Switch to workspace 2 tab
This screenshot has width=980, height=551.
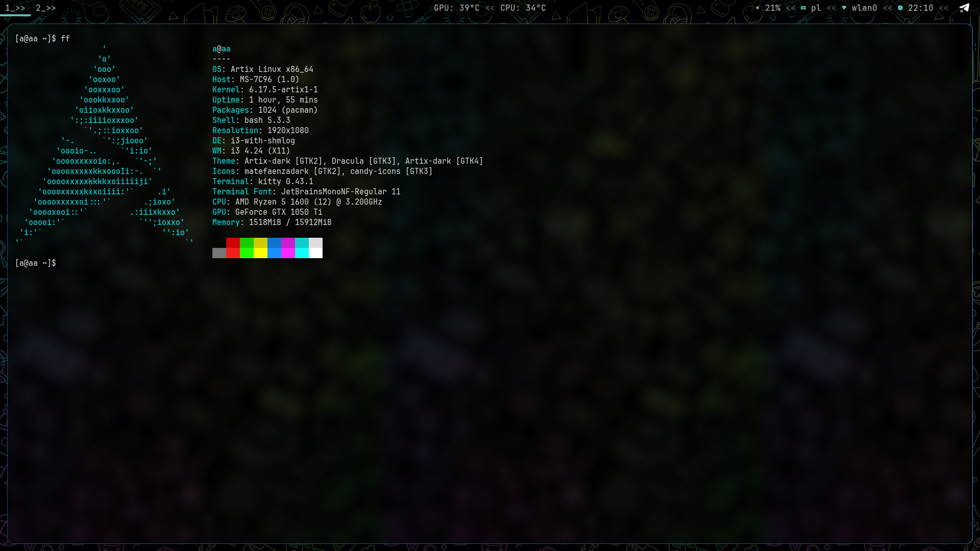point(45,8)
